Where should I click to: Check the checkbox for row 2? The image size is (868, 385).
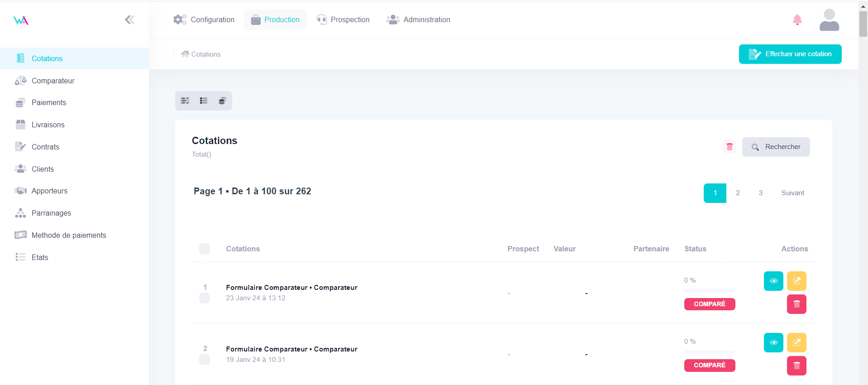205,360
